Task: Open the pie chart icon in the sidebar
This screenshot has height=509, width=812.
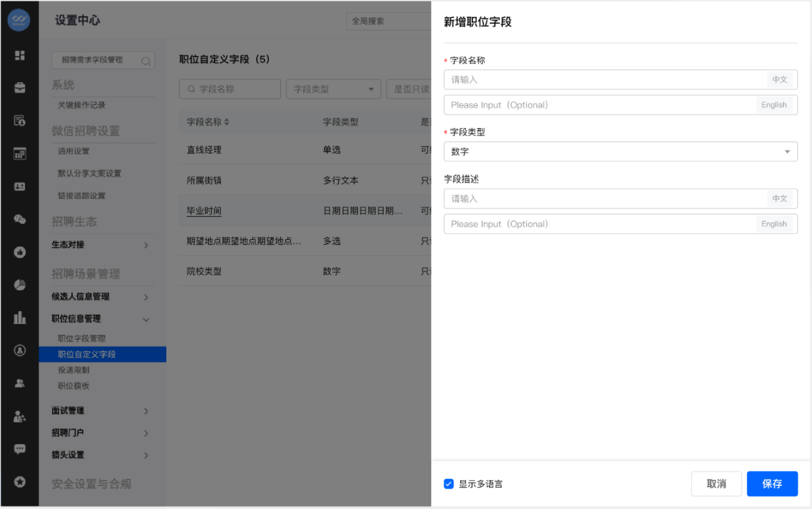Action: click(x=19, y=285)
